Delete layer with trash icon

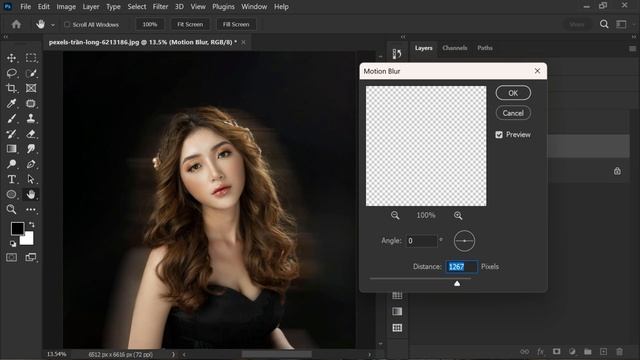click(620, 351)
